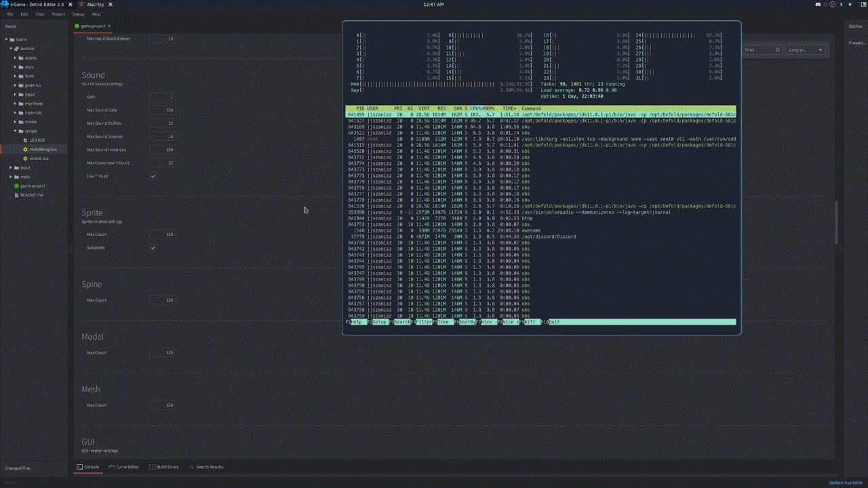Toggle the Subpixels checkbox in Sprite settings
Image resolution: width=868 pixels, height=488 pixels.
click(x=153, y=247)
